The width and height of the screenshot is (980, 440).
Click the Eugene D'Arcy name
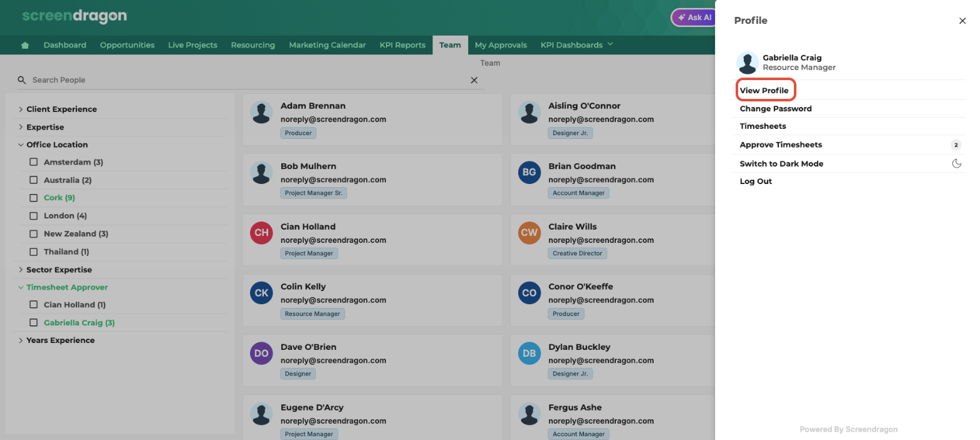pyautogui.click(x=312, y=407)
